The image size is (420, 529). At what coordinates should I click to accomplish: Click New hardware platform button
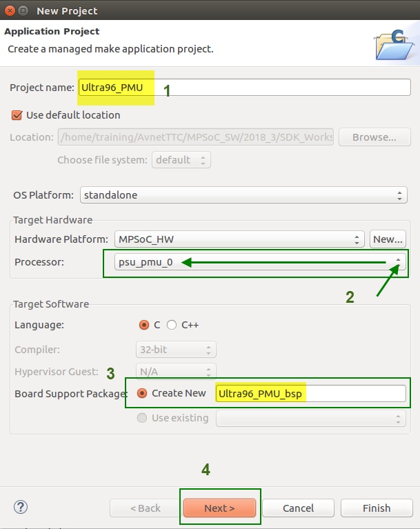click(x=387, y=239)
